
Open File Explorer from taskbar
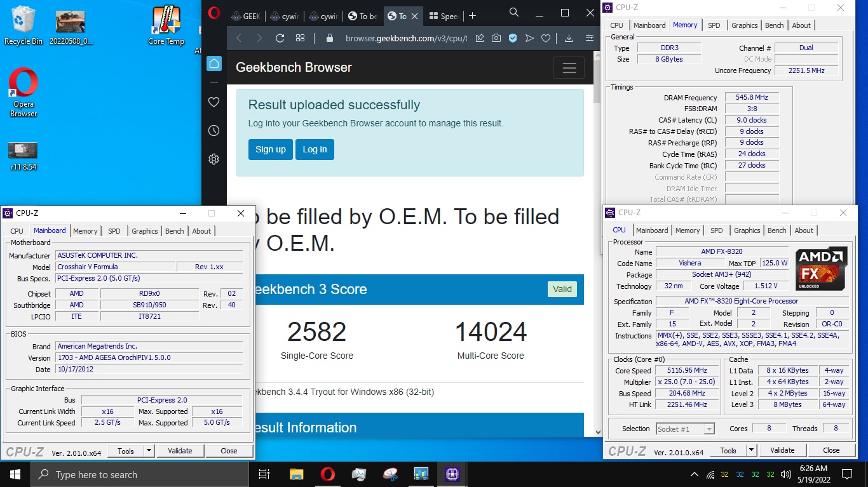[297, 474]
